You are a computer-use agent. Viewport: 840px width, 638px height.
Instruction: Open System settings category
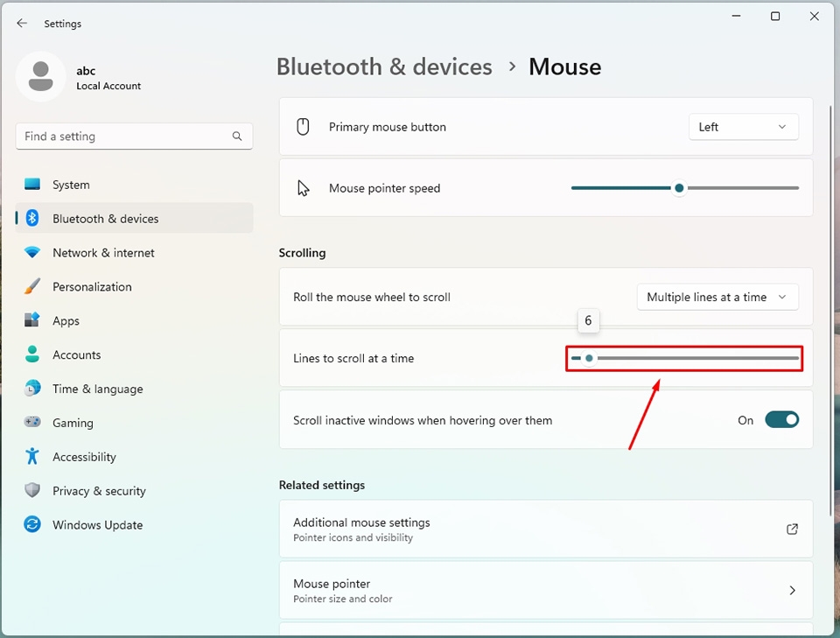134,185
